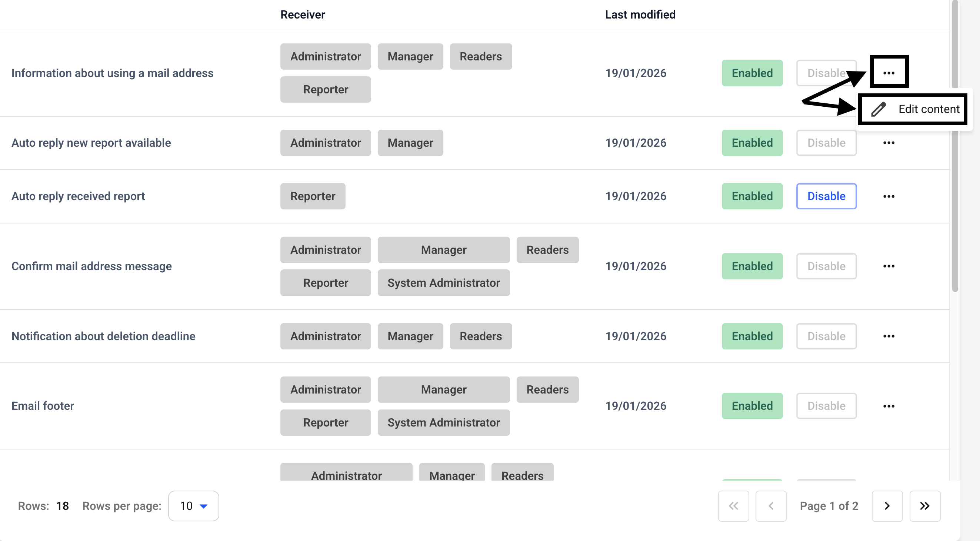Screen dimensions: 980x541
Task: Open three-dot menu for Auto reply received report
Action: (x=889, y=196)
